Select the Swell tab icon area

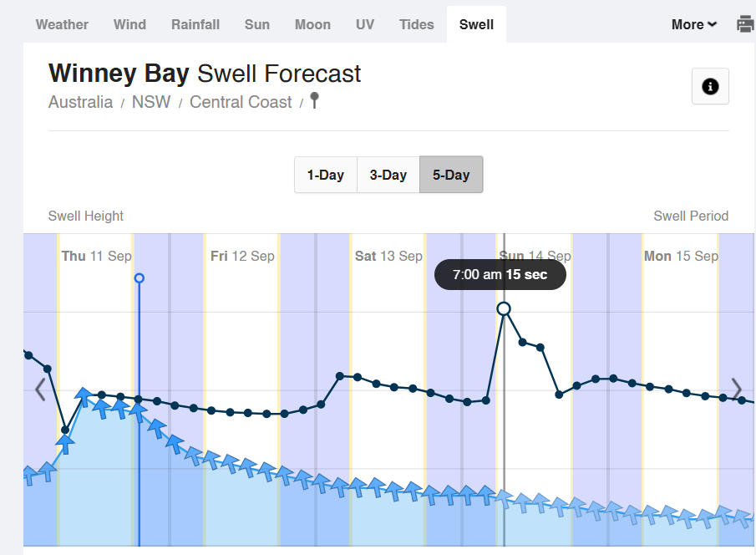coord(476,24)
